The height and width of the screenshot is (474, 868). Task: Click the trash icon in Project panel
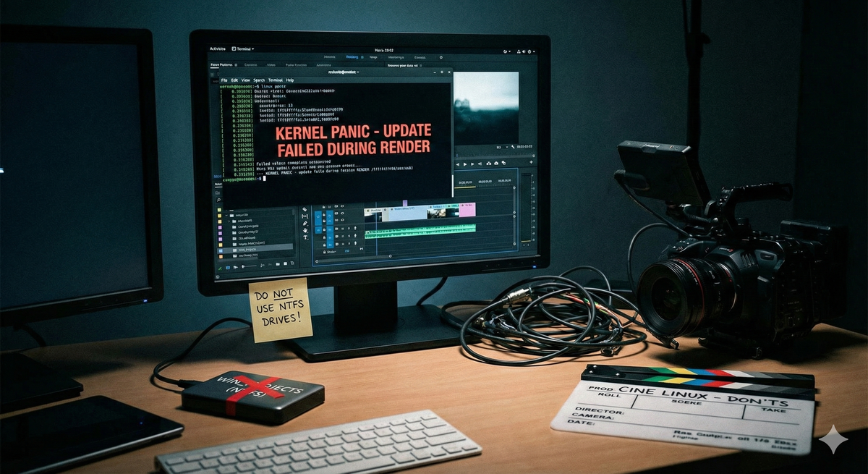coord(292,263)
